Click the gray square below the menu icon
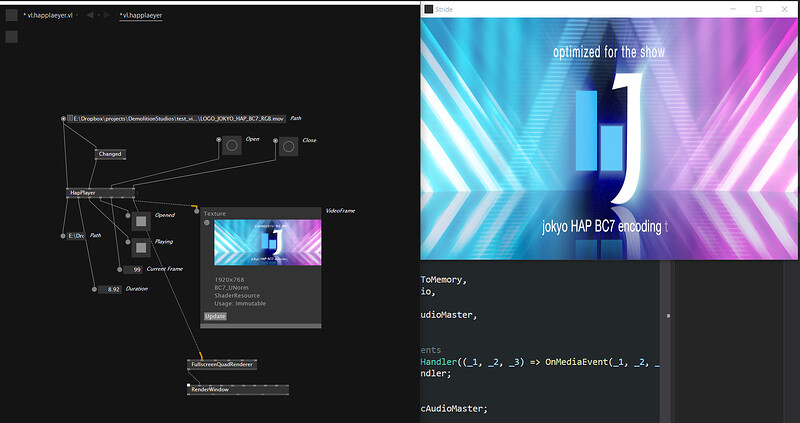800x423 pixels. (11, 37)
